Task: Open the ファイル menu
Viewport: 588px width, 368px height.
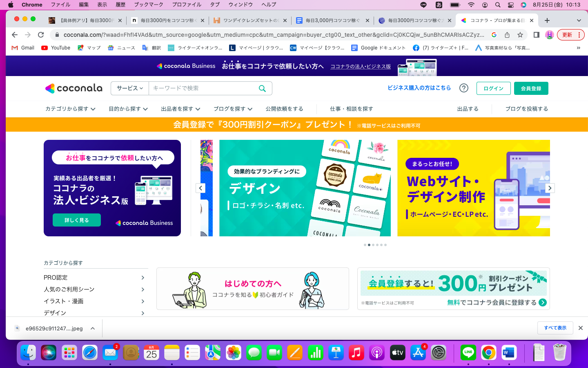Action: click(60, 5)
